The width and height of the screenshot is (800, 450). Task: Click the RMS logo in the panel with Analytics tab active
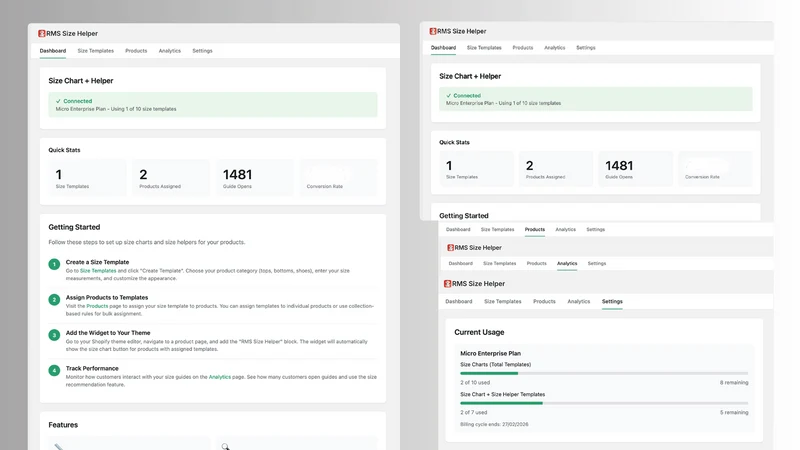coord(451,247)
